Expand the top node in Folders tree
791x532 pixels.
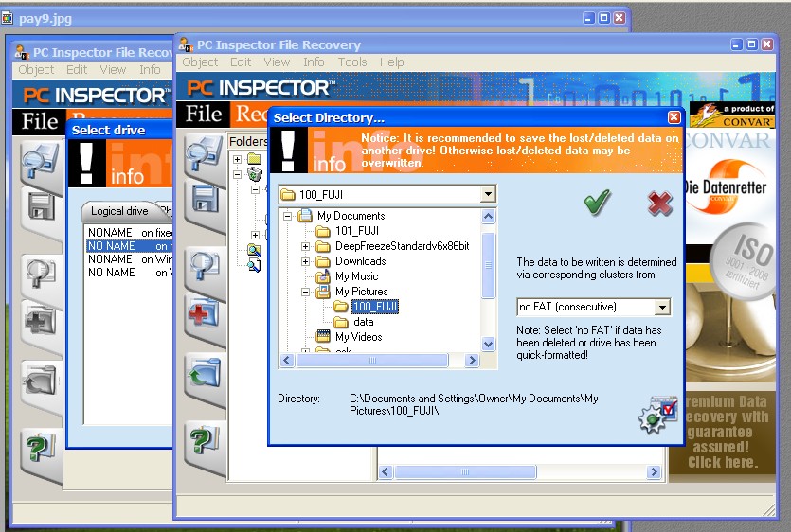click(x=237, y=159)
